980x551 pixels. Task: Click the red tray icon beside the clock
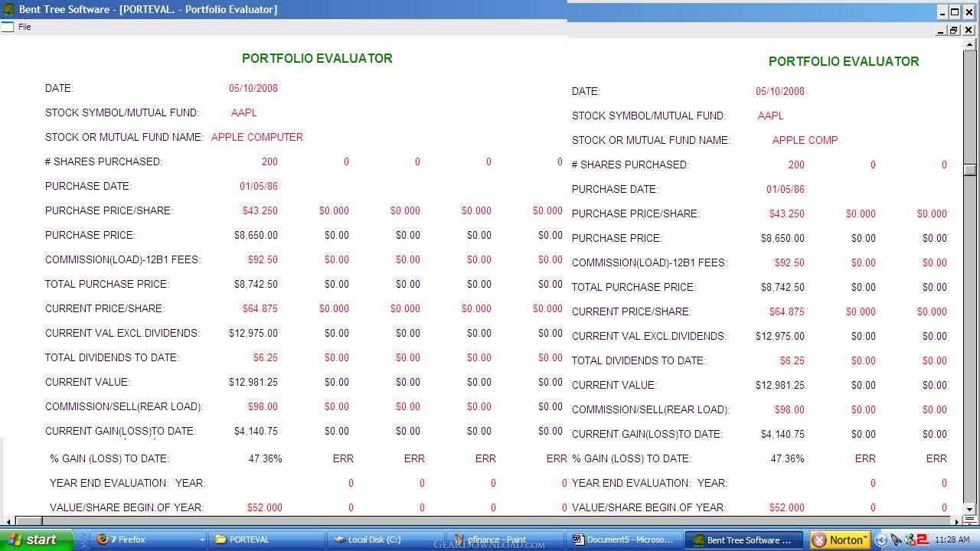pyautogui.click(x=923, y=540)
